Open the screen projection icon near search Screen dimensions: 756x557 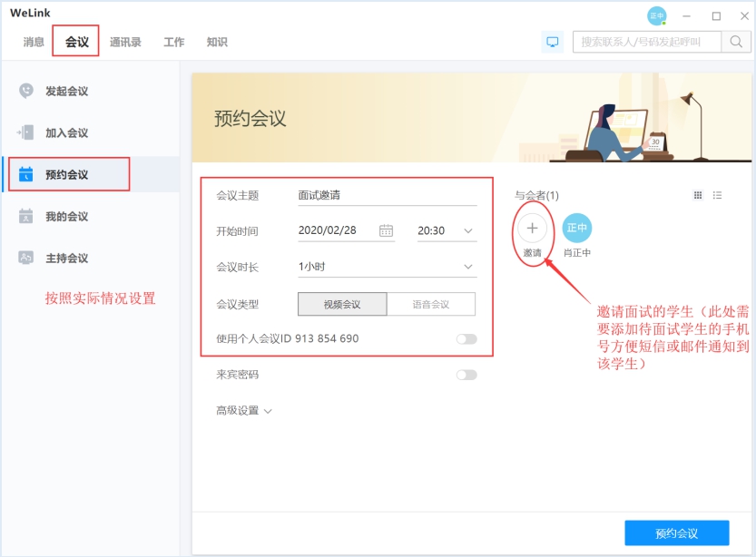(552, 41)
